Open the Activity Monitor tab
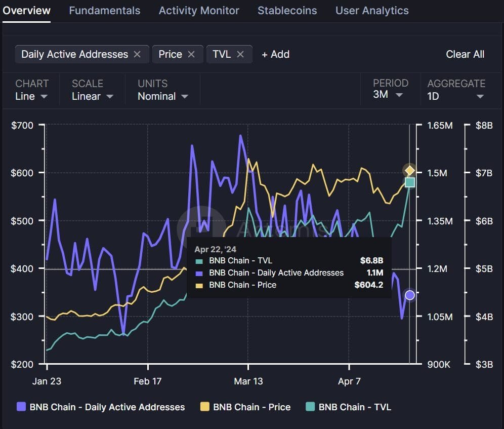 198,10
